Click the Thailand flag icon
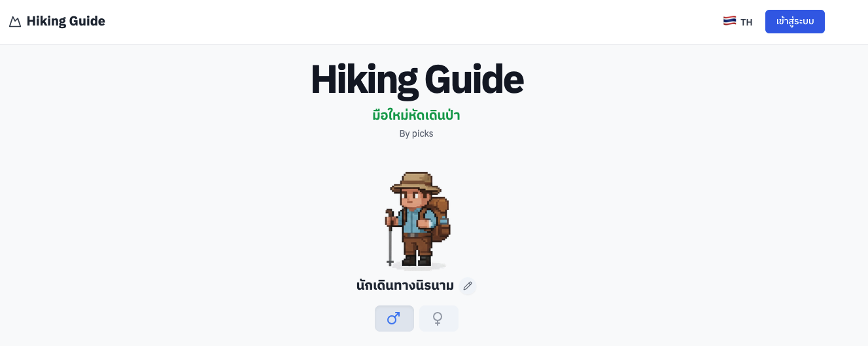 pyautogui.click(x=729, y=22)
